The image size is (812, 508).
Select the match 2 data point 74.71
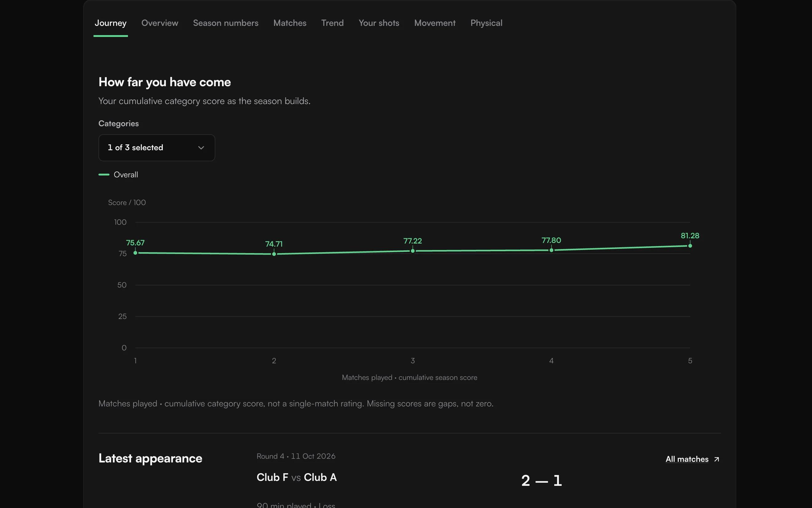point(274,254)
